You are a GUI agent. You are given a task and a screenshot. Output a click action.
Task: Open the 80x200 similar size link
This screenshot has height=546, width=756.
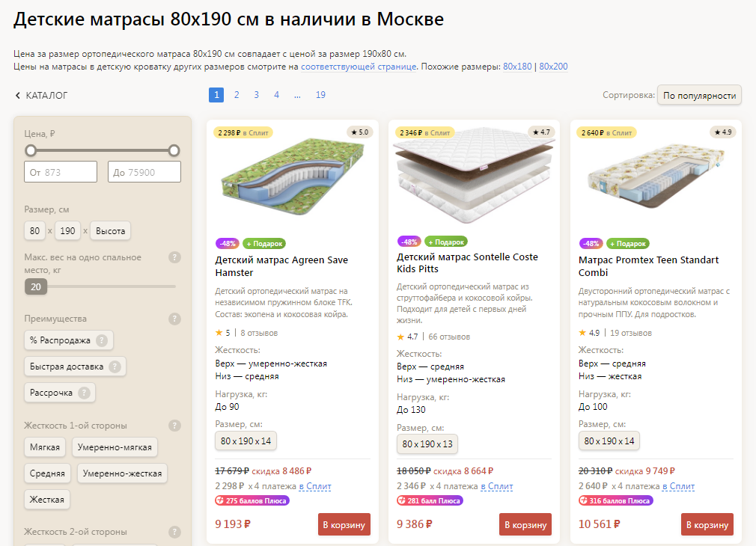click(x=553, y=67)
